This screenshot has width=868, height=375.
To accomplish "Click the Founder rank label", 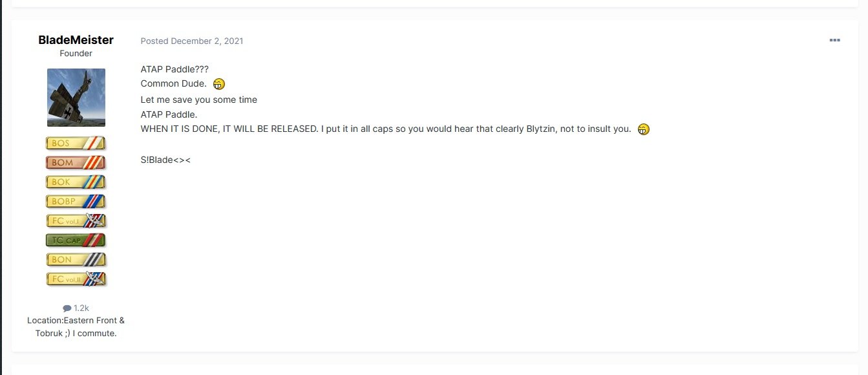I will pyautogui.click(x=76, y=54).
